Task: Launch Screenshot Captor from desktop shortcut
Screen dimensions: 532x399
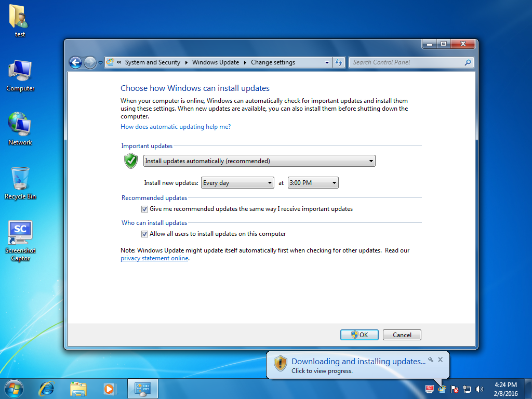Action: click(x=20, y=241)
